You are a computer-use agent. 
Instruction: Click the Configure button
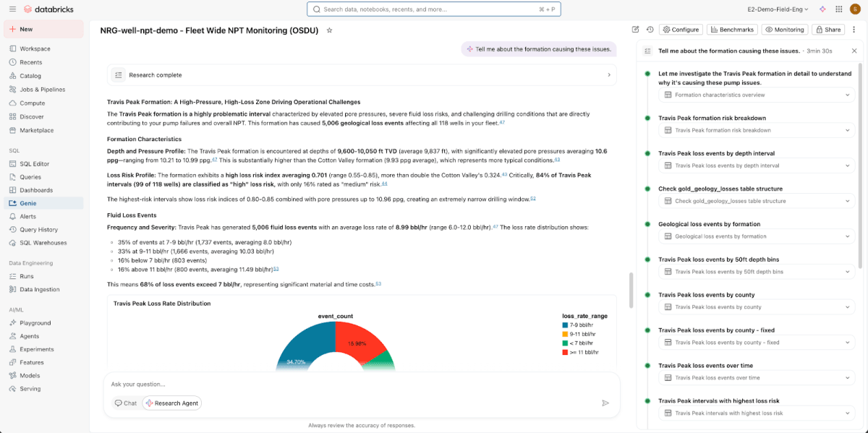pyautogui.click(x=680, y=30)
